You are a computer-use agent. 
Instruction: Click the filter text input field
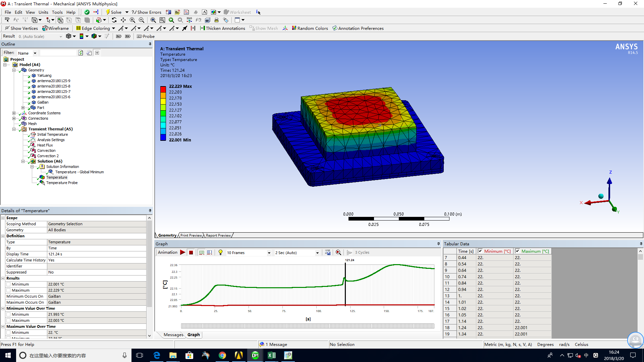(58, 53)
